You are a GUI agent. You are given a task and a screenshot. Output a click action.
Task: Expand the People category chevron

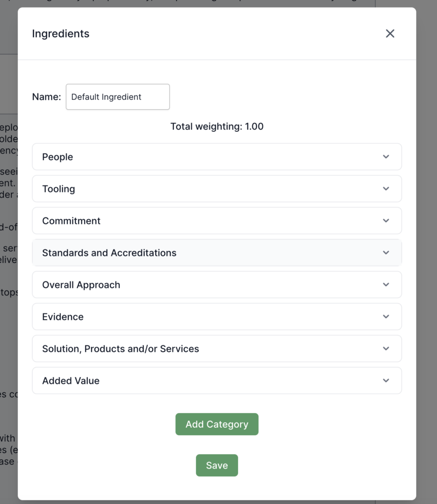[x=386, y=157]
